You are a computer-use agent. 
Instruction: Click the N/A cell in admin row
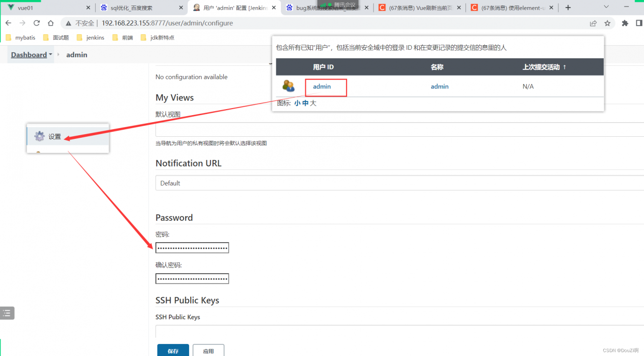click(528, 86)
